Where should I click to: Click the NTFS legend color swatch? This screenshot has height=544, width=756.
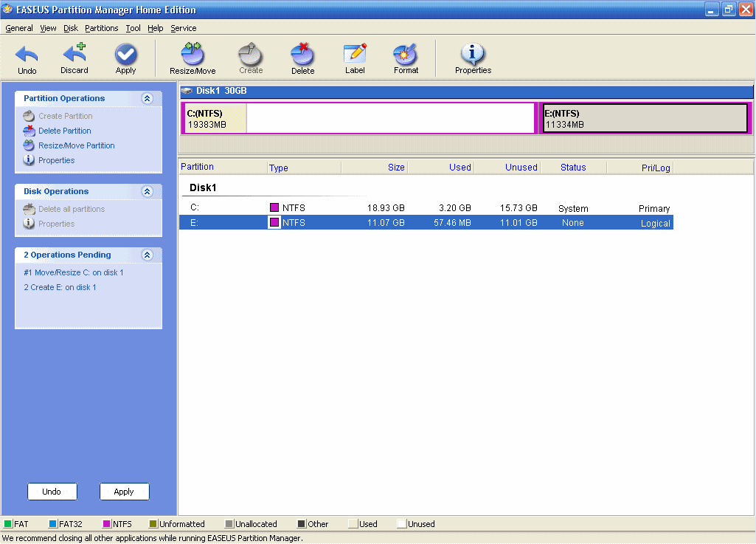[107, 524]
